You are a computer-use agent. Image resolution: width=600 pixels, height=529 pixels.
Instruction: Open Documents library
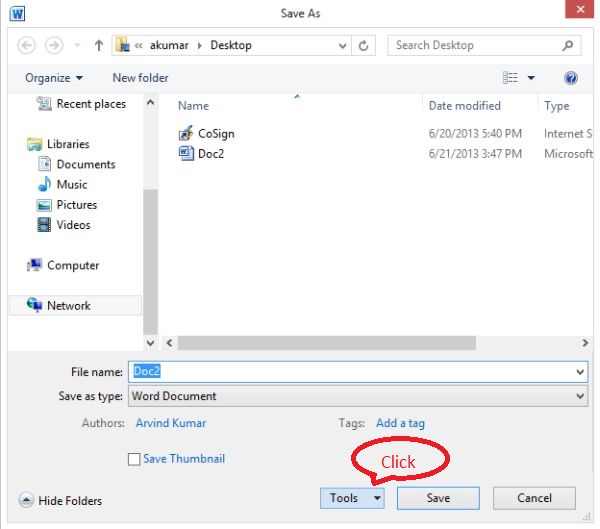(x=86, y=164)
